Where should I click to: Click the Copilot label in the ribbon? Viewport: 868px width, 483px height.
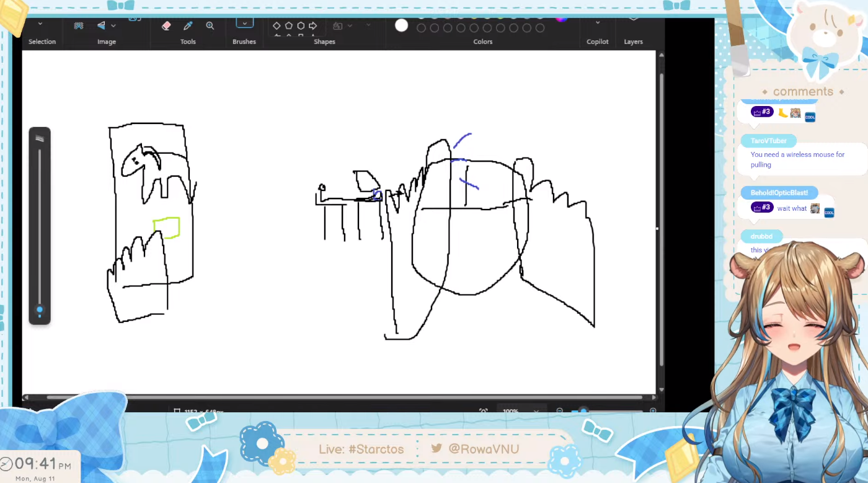click(x=598, y=42)
